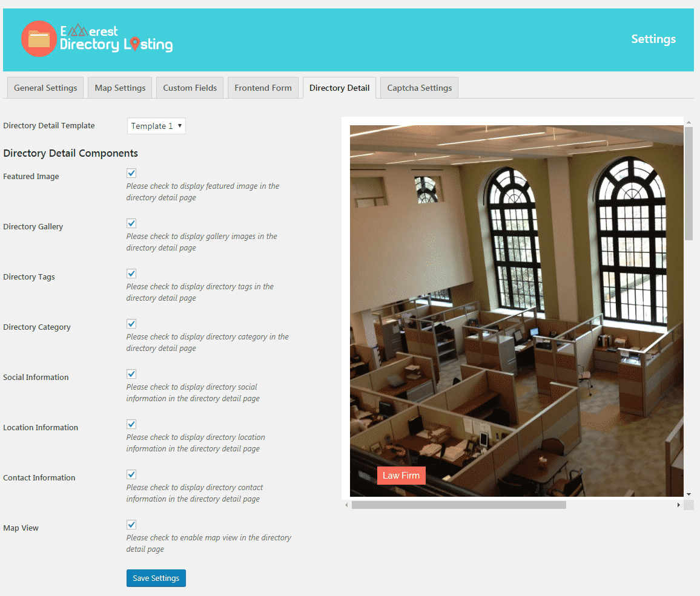
Task: Click the Law Firm category badge
Action: click(x=401, y=476)
